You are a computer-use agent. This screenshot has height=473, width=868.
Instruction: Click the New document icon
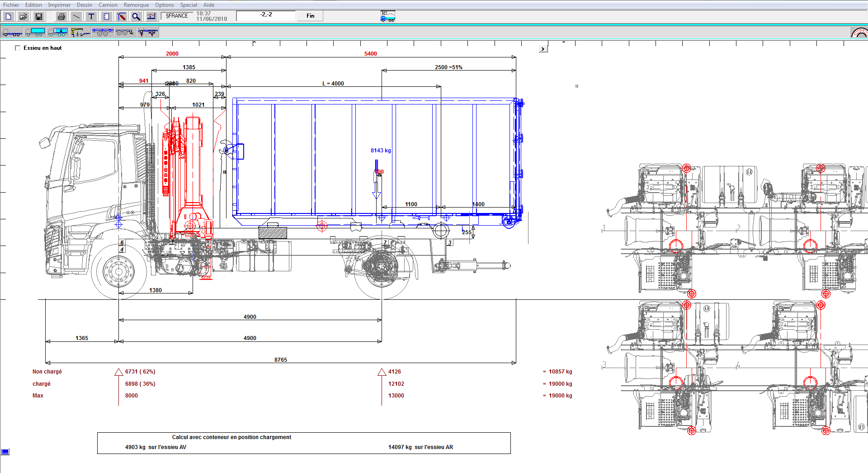tap(9, 16)
